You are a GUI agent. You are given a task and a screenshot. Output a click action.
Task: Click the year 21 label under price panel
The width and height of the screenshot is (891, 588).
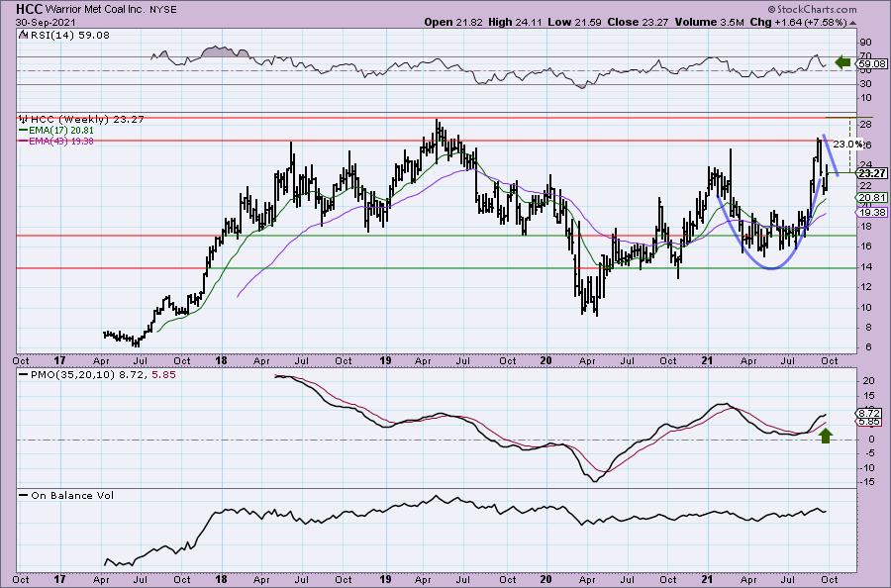click(708, 360)
